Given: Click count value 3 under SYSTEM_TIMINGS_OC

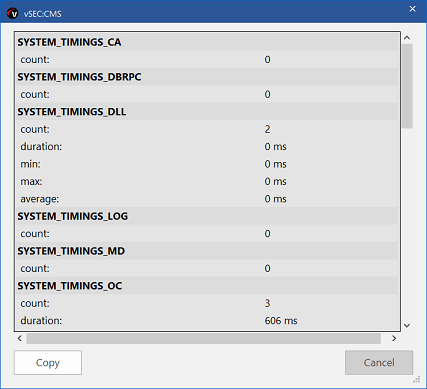Looking at the screenshot, I should 267,303.
